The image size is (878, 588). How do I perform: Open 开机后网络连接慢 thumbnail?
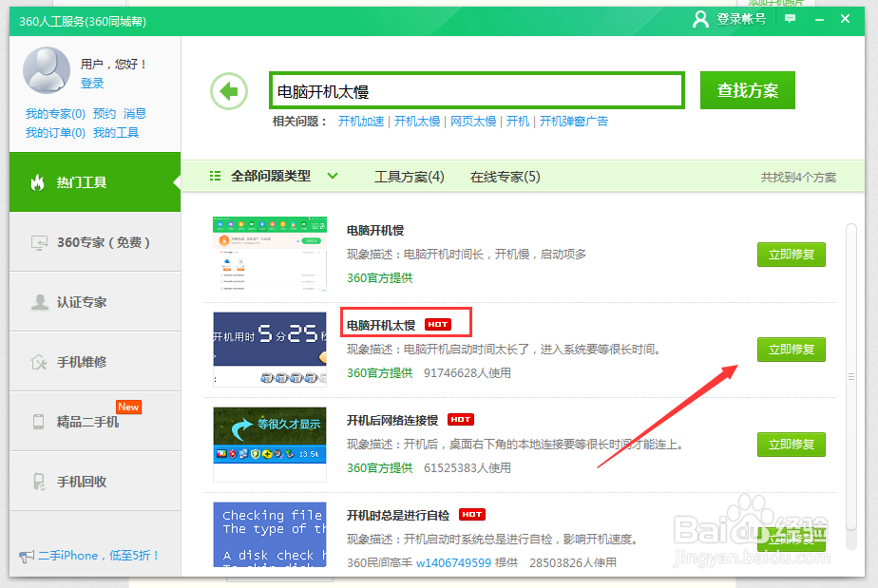pyautogui.click(x=270, y=444)
